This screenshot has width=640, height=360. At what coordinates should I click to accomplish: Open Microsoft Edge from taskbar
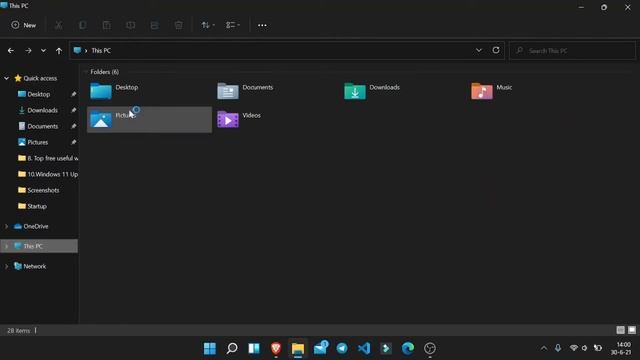click(x=408, y=348)
